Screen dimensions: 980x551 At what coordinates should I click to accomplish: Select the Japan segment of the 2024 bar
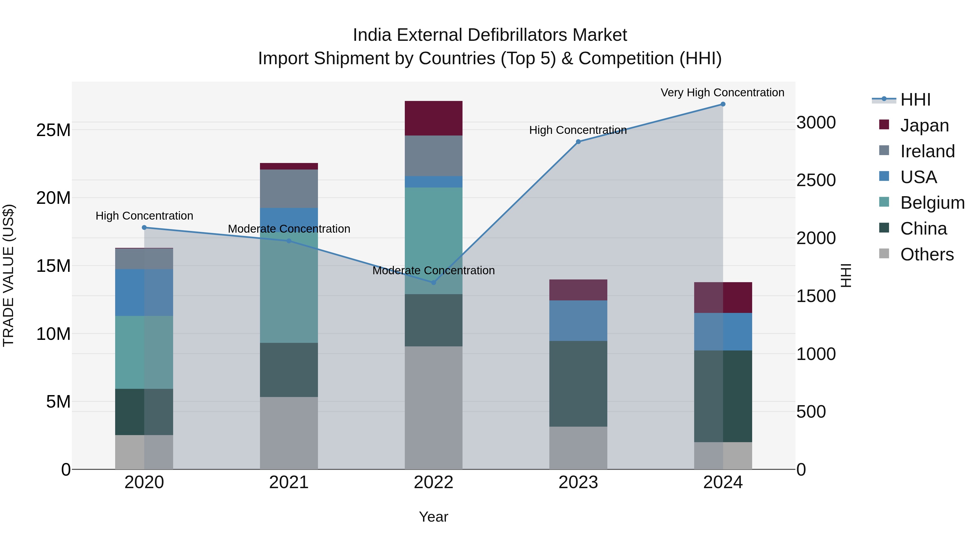pyautogui.click(x=723, y=298)
